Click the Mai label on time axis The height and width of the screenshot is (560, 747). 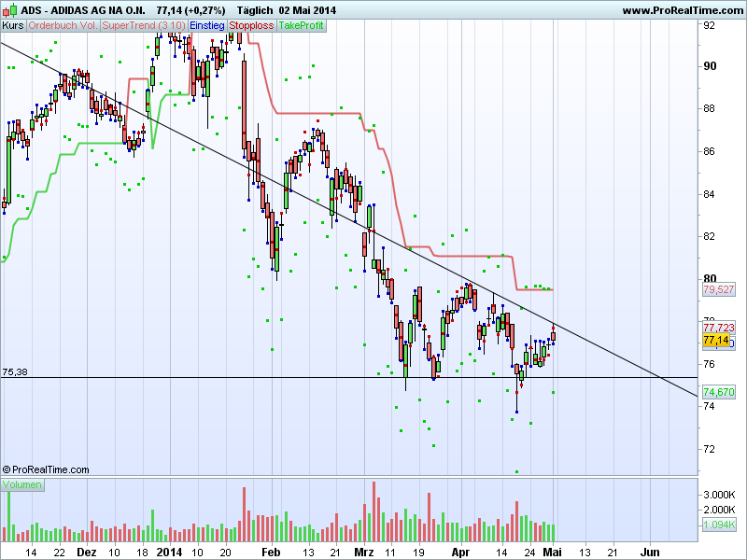(x=552, y=553)
